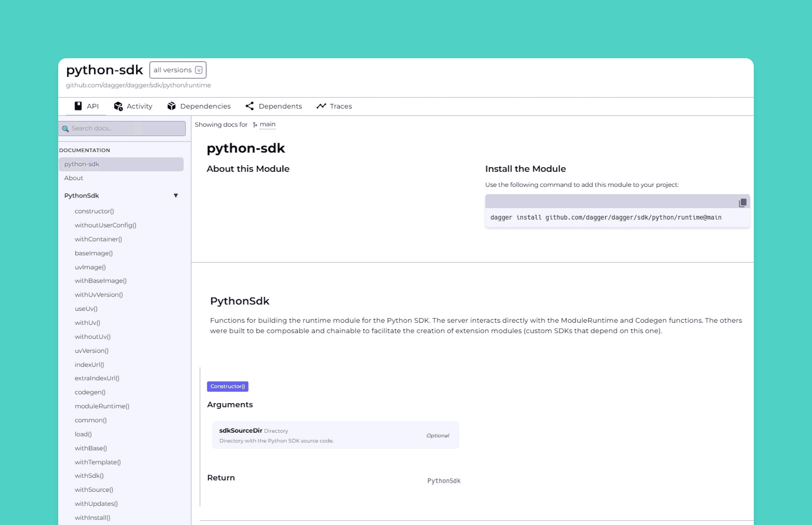Image resolution: width=812 pixels, height=525 pixels.
Task: Open the main branch selector
Action: 267,124
